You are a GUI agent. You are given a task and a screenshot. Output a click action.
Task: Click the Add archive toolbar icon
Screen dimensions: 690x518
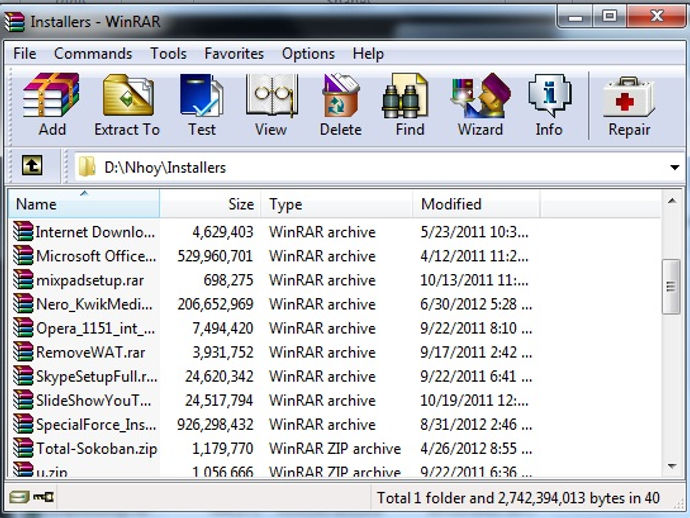pyautogui.click(x=51, y=96)
